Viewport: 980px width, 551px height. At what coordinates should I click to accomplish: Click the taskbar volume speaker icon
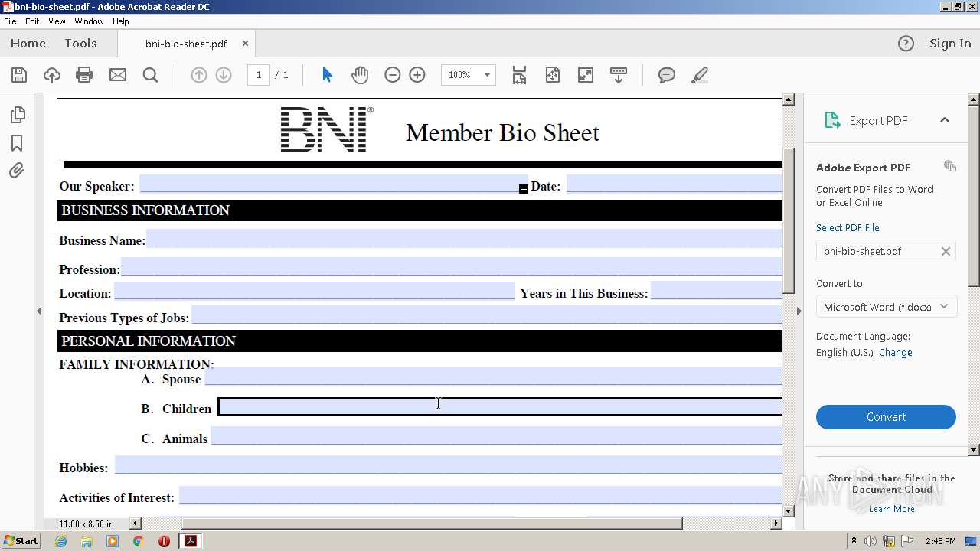(x=871, y=541)
